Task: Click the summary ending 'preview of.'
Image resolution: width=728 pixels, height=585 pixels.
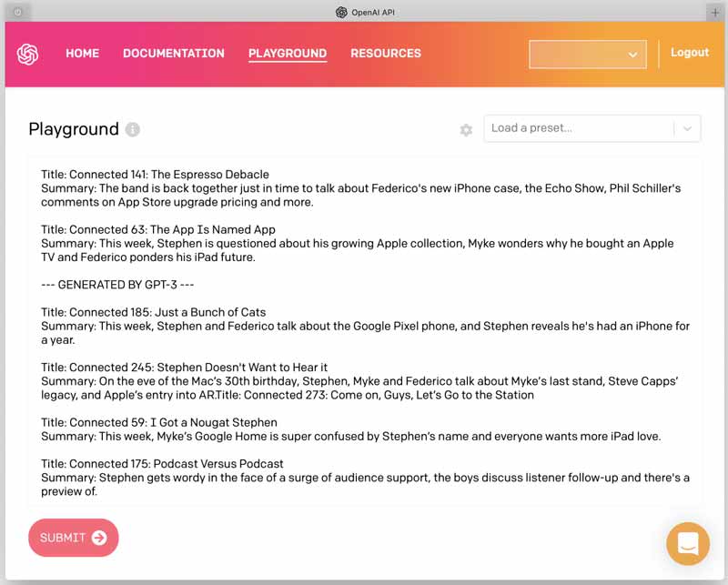Action: [x=366, y=485]
